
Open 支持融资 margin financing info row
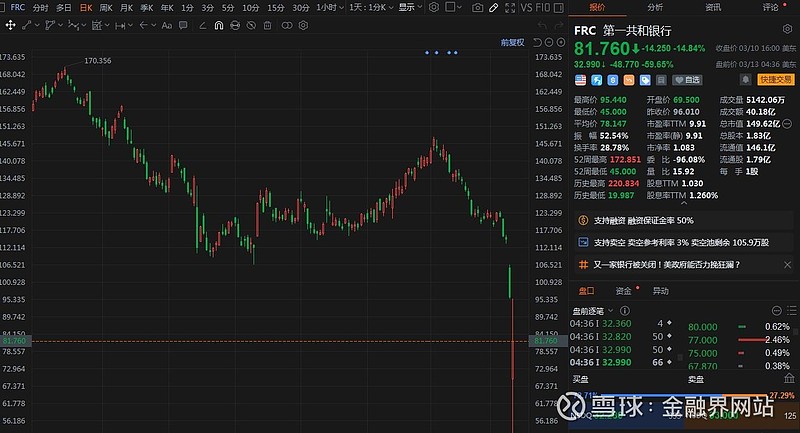[684, 220]
